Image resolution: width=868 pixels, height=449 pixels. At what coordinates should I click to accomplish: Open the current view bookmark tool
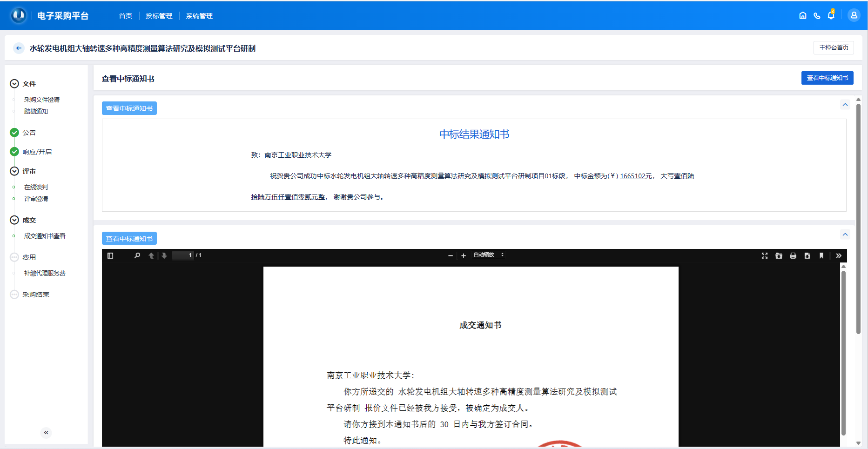tap(821, 255)
